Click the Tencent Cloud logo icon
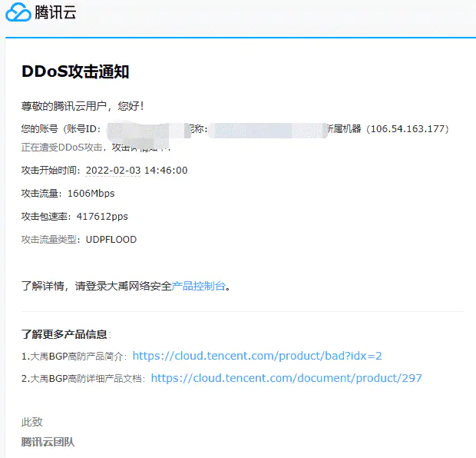 pyautogui.click(x=18, y=12)
